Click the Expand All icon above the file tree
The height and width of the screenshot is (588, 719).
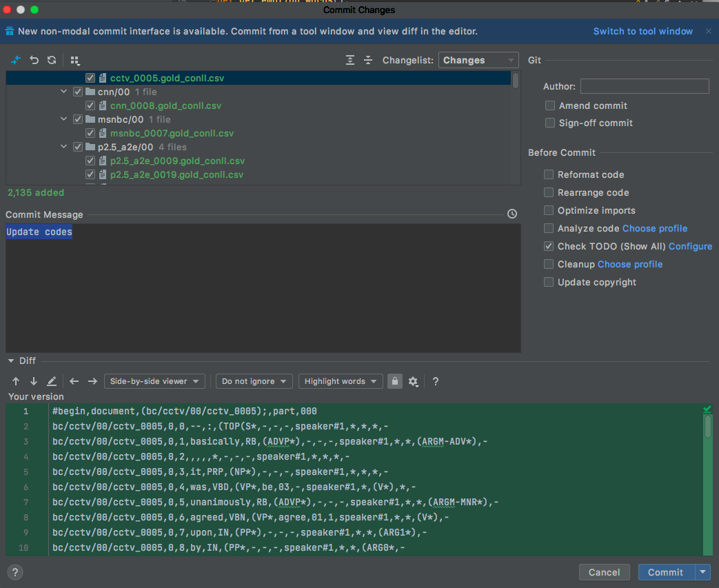350,60
